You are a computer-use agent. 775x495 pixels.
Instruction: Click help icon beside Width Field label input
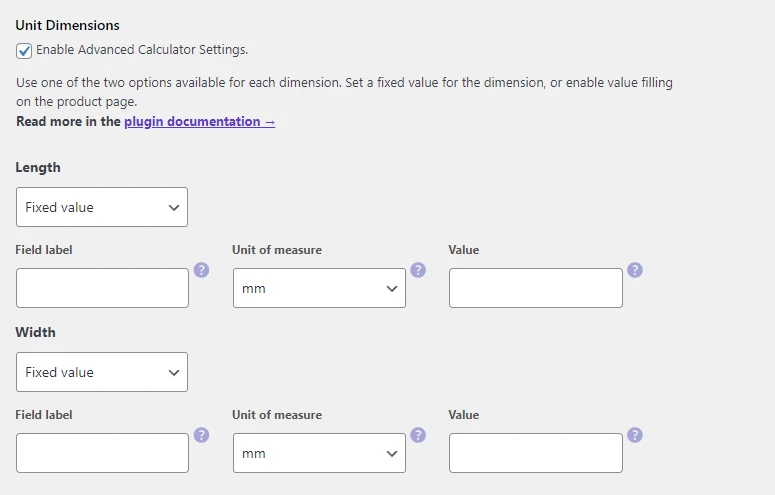pyautogui.click(x=201, y=435)
